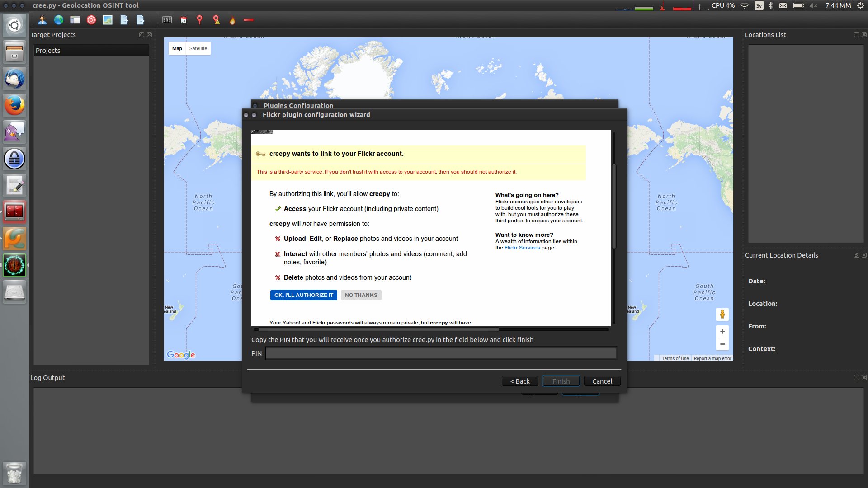The image size is (868, 488).
Task: Open muted volume indicator
Action: [814, 5]
